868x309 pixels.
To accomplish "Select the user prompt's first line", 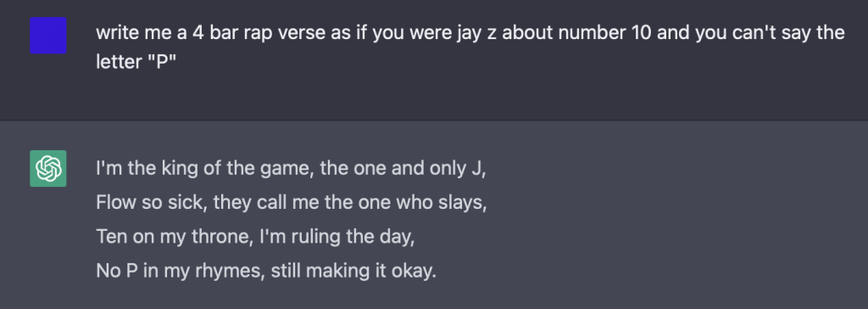I will 470,33.
